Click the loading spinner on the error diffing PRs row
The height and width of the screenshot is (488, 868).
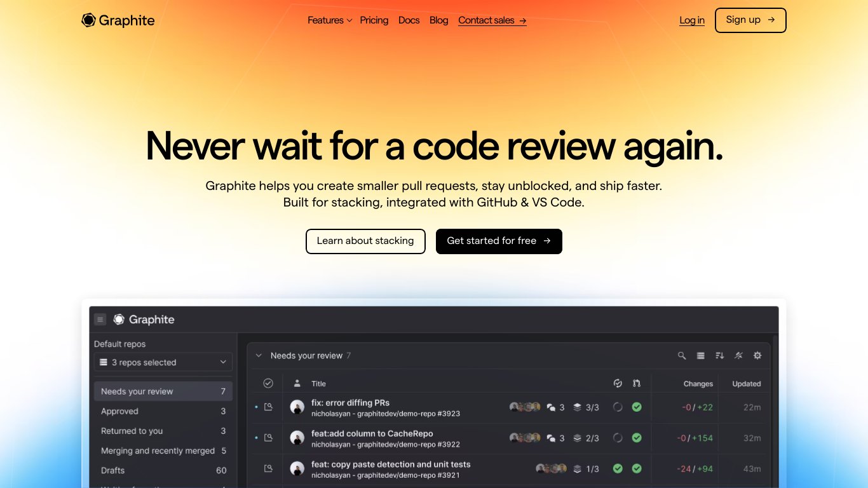point(618,407)
